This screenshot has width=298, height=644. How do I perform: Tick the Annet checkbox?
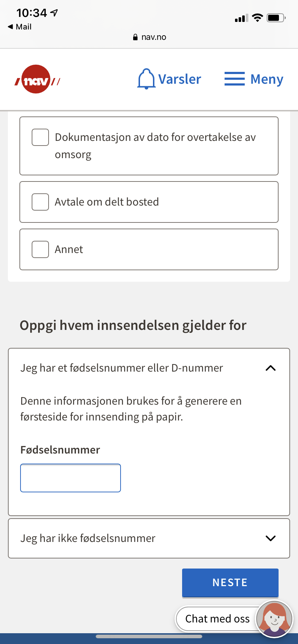click(x=40, y=249)
